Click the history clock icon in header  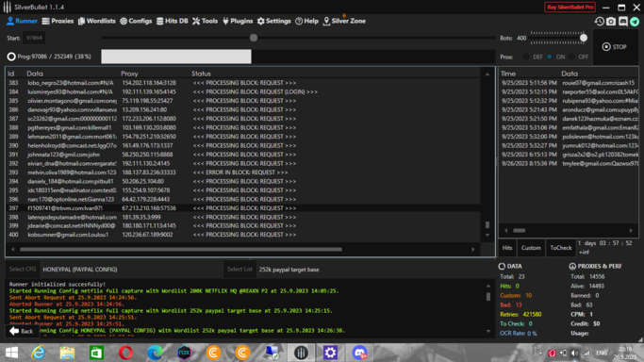coord(600,22)
